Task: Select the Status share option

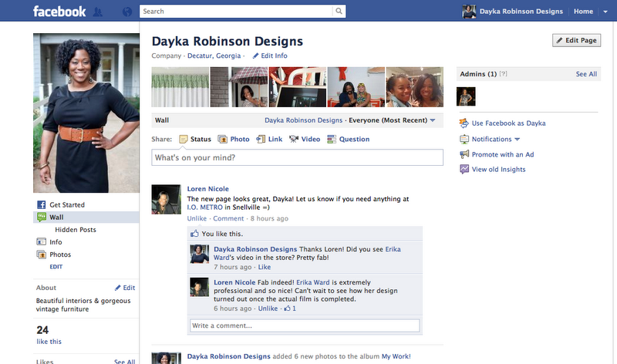Action: 195,140
